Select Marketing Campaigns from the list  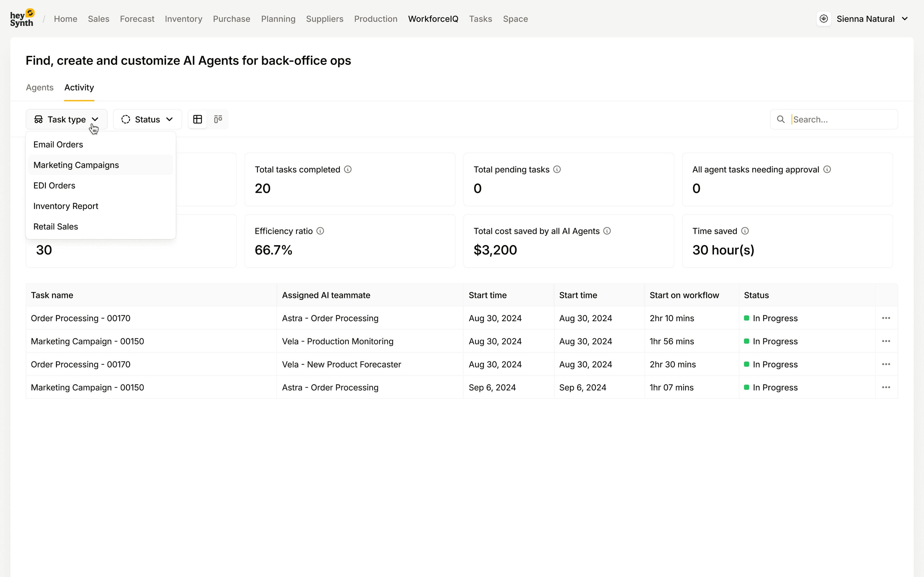pyautogui.click(x=76, y=165)
